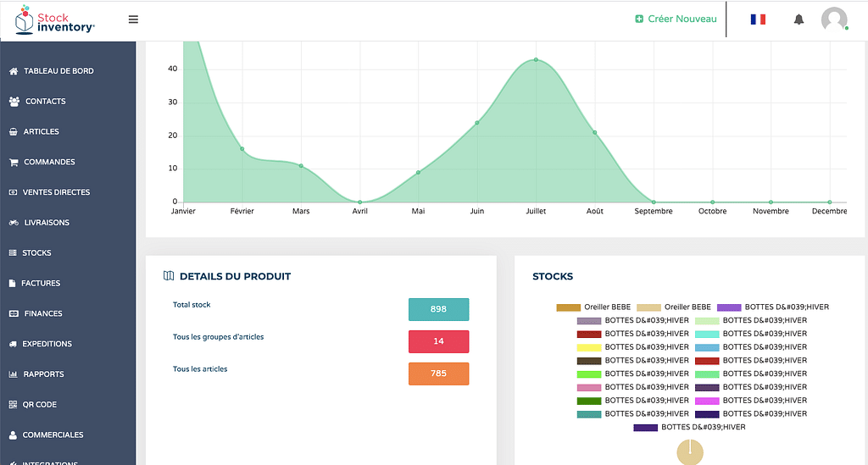
Task: Toggle the hamburger sidebar menu icon
Action: point(133,19)
